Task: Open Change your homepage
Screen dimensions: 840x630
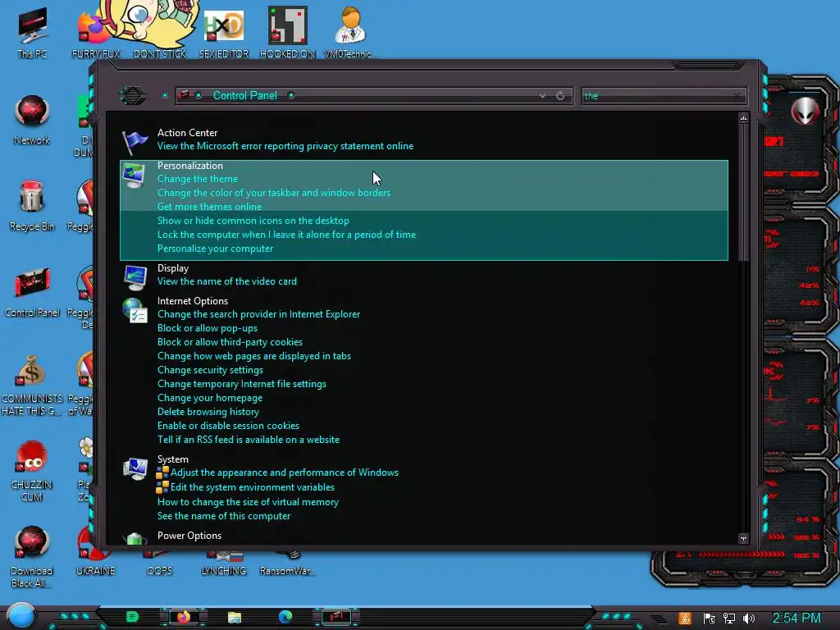Action: coord(210,398)
